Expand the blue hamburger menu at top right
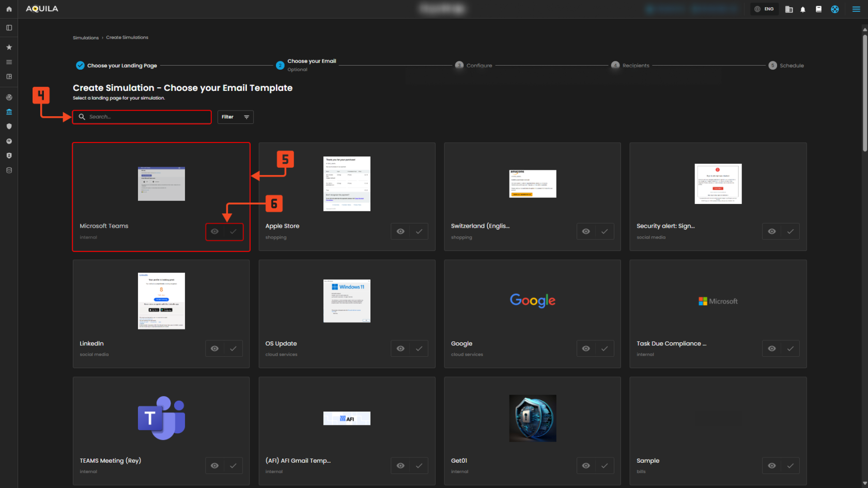 (856, 9)
